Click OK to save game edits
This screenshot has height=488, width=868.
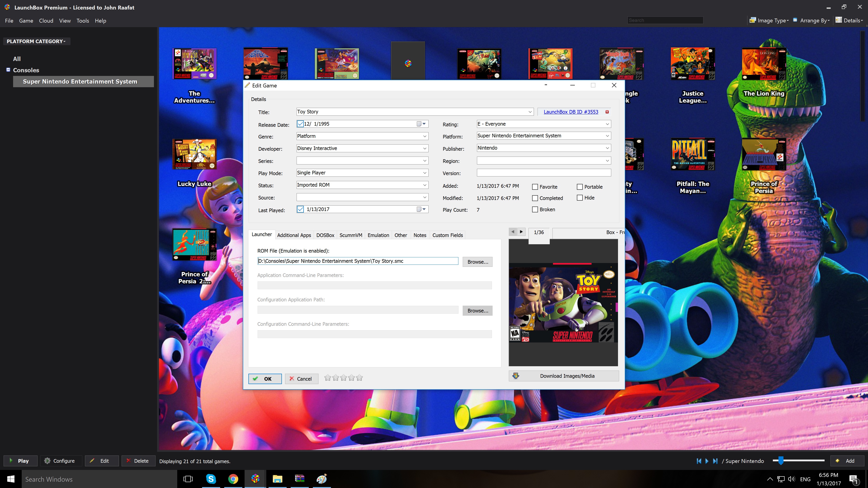click(265, 379)
